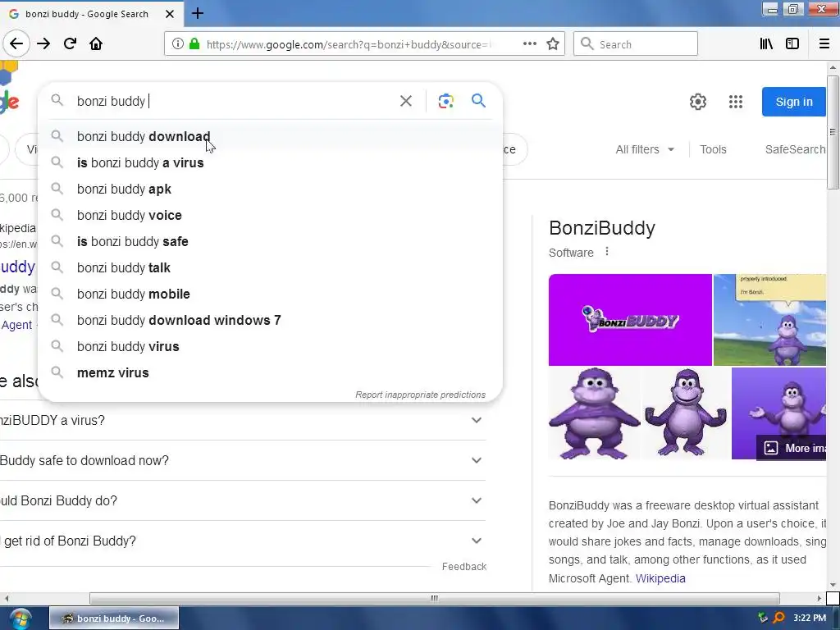This screenshot has width=840, height=630.
Task: Choose suggestion bonzi buddy talk
Action: click(270, 268)
